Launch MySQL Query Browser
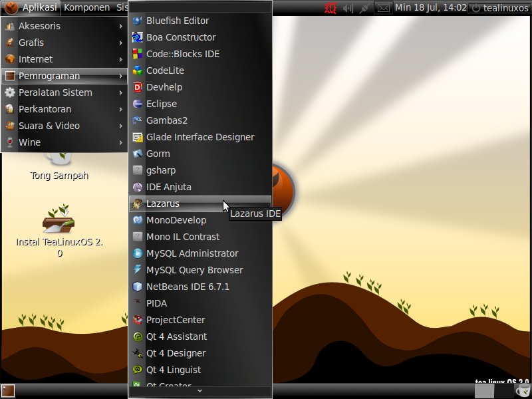 coord(200,270)
